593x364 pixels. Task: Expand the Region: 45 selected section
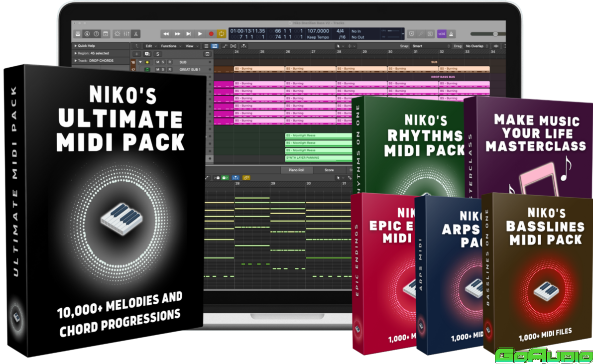(x=76, y=53)
